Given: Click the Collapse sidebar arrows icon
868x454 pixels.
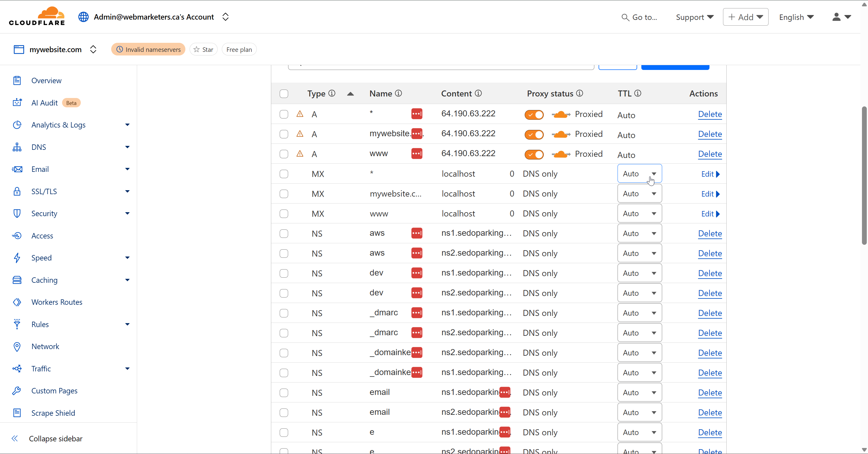Looking at the screenshot, I should 14,439.
